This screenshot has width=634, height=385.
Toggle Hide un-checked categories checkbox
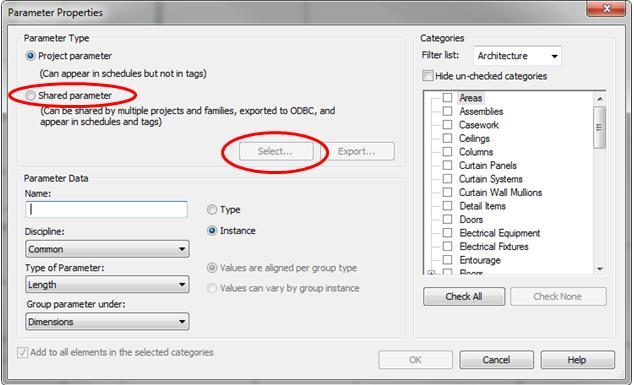pyautogui.click(x=427, y=76)
